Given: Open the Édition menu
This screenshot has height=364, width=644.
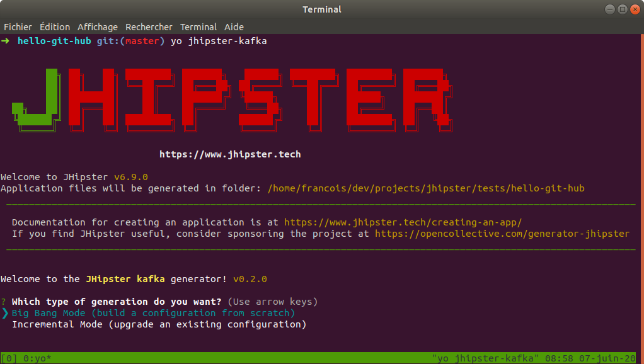Looking at the screenshot, I should click(x=55, y=27).
